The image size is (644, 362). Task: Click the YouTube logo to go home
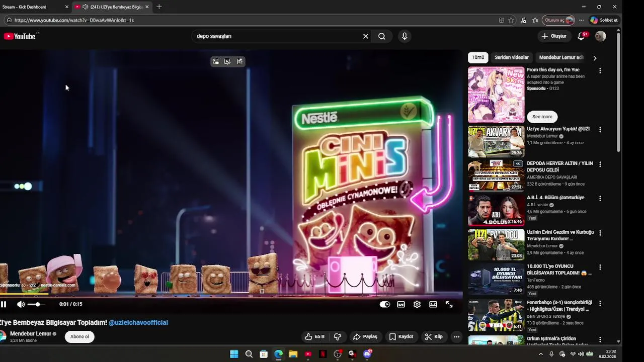(x=20, y=36)
